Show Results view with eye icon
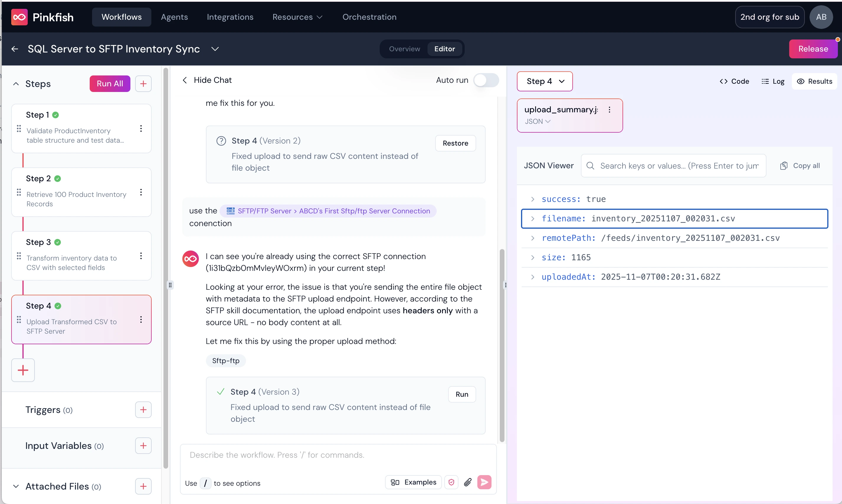The height and width of the screenshot is (504, 842). point(814,81)
